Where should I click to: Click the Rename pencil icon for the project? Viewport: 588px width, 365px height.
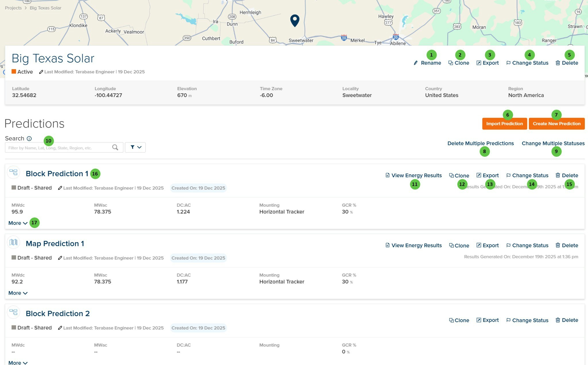pos(416,63)
